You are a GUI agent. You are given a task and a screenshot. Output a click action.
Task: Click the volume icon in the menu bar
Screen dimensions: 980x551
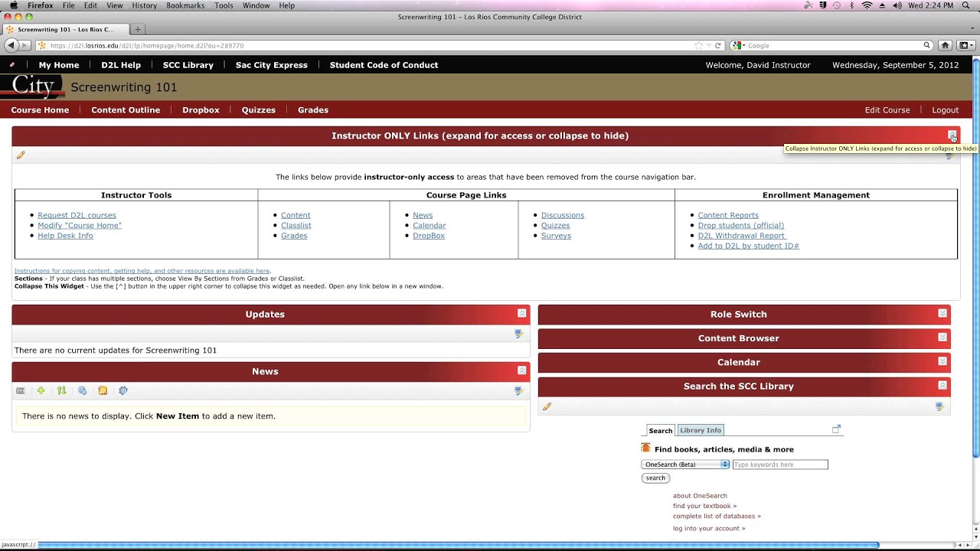click(x=897, y=5)
